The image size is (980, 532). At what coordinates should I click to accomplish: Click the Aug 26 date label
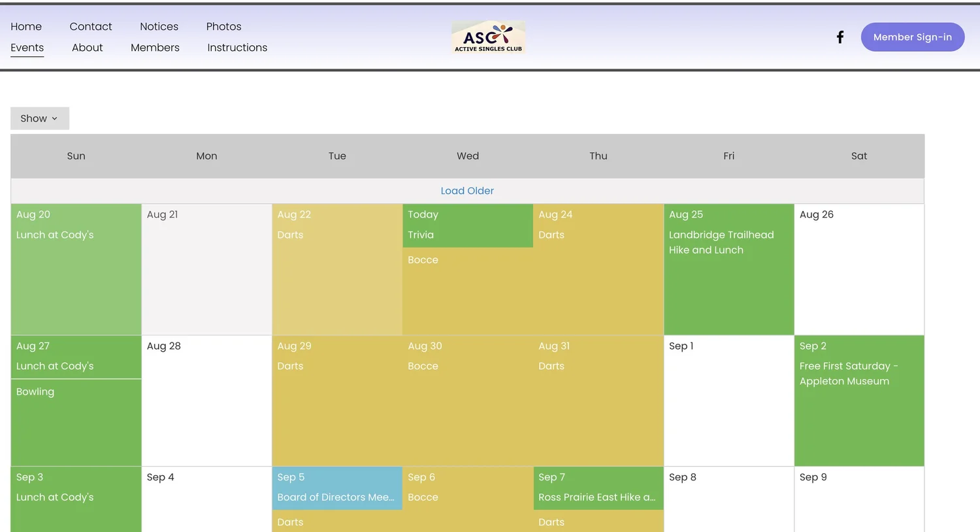tap(817, 214)
